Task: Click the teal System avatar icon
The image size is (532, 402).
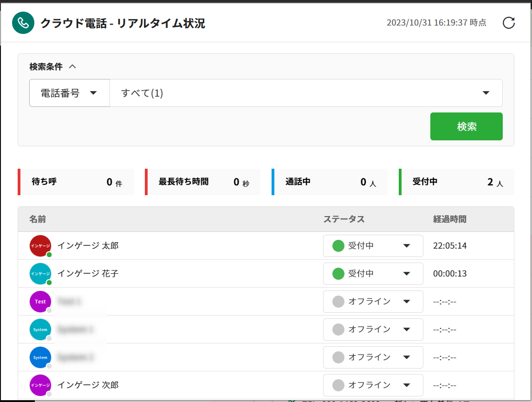Action: tap(40, 330)
